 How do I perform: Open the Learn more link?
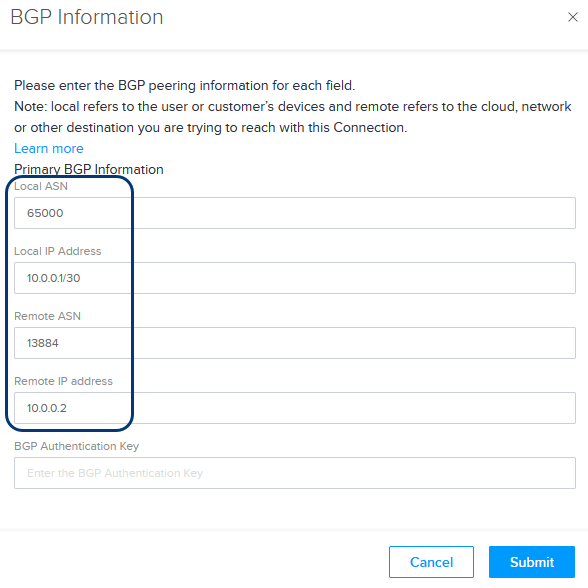pos(49,148)
